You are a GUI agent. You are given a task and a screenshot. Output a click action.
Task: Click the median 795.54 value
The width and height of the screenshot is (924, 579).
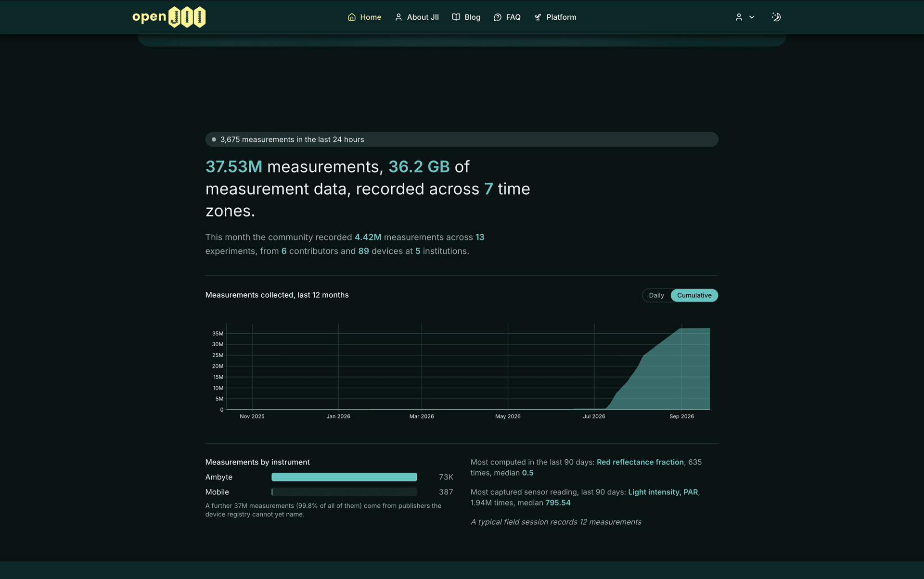point(558,503)
